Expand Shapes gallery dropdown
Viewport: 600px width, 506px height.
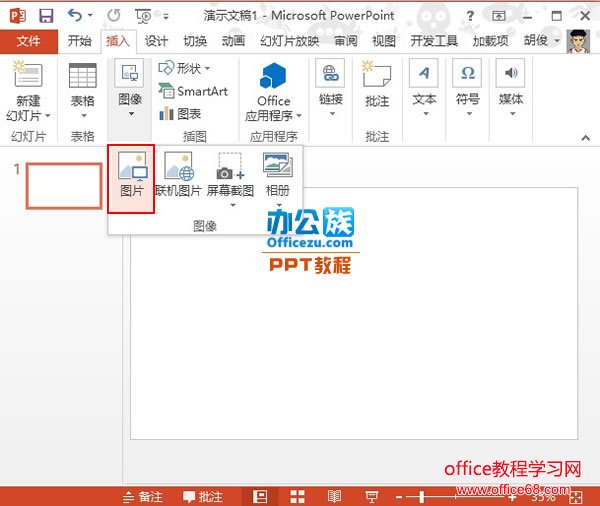coord(207,69)
